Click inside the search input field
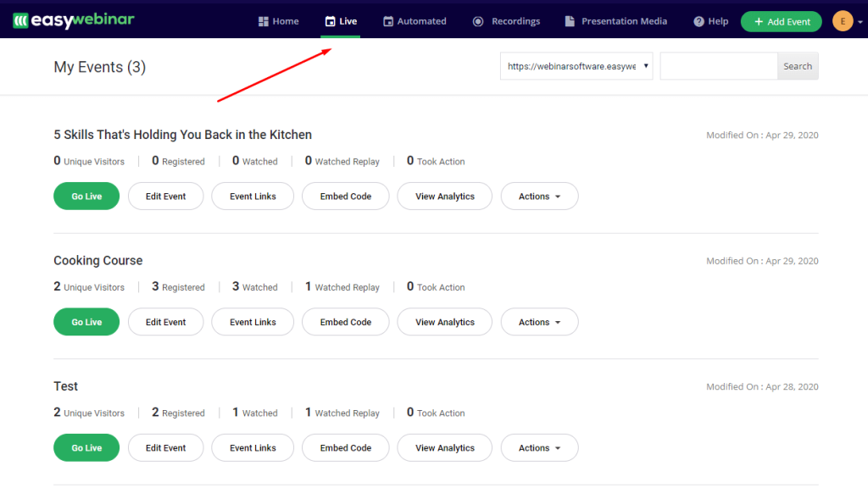This screenshot has height=499, width=868. point(717,65)
